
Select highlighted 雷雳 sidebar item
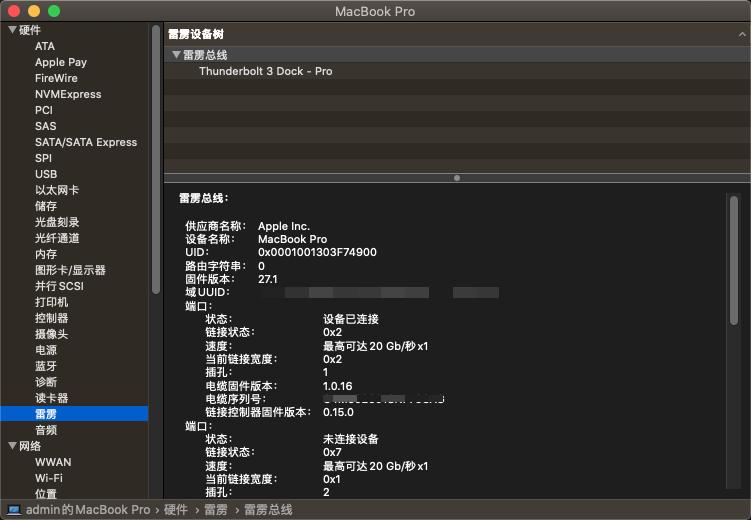(x=74, y=414)
